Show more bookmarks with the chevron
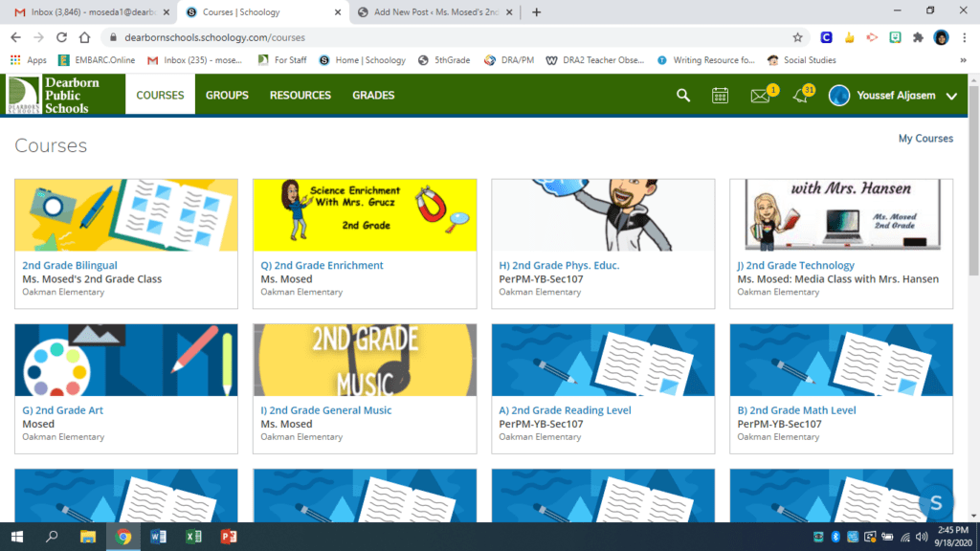This screenshot has height=551, width=980. pos(963,60)
